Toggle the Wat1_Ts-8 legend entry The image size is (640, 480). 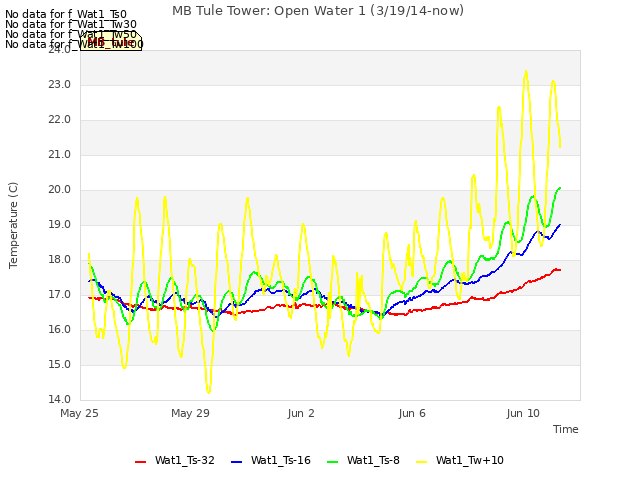pos(363,460)
